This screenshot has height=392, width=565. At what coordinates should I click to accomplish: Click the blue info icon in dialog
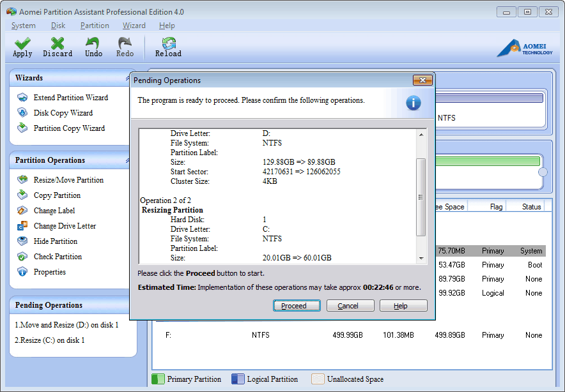point(414,103)
